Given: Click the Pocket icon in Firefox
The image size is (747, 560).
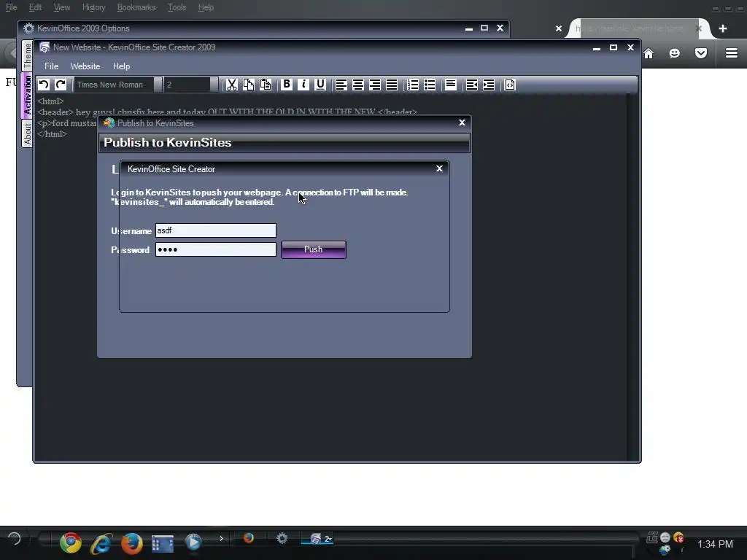Looking at the screenshot, I should (x=701, y=53).
